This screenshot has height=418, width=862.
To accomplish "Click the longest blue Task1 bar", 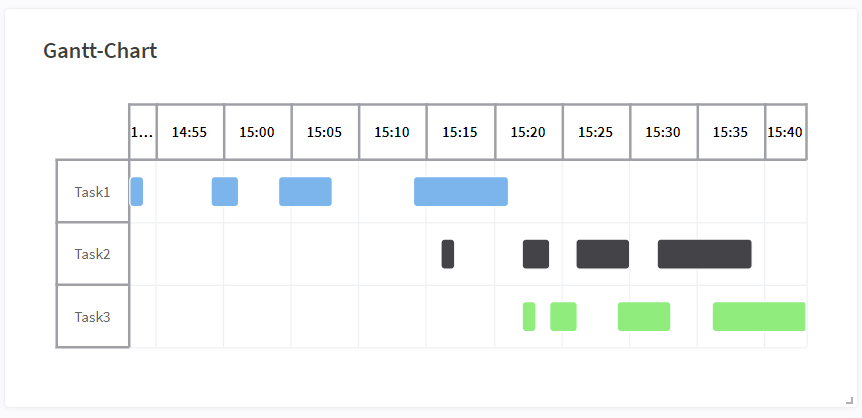I will (x=461, y=191).
